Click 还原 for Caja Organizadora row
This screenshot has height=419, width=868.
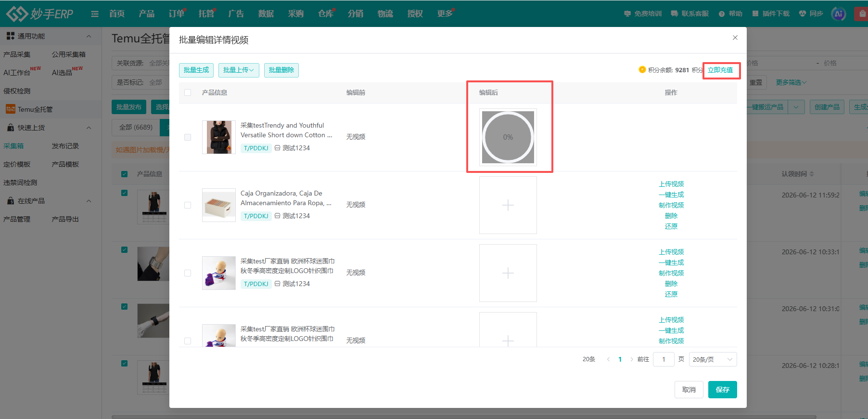click(x=671, y=226)
